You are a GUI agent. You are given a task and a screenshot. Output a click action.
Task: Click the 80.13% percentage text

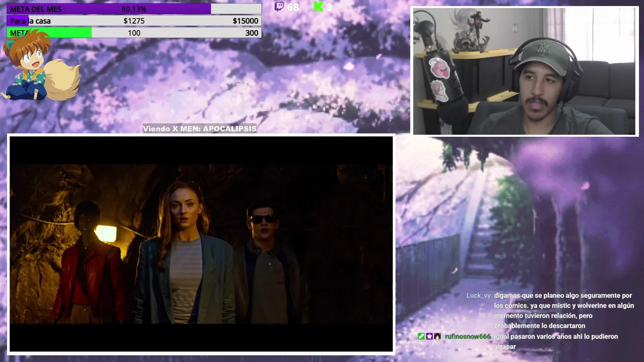(x=134, y=9)
